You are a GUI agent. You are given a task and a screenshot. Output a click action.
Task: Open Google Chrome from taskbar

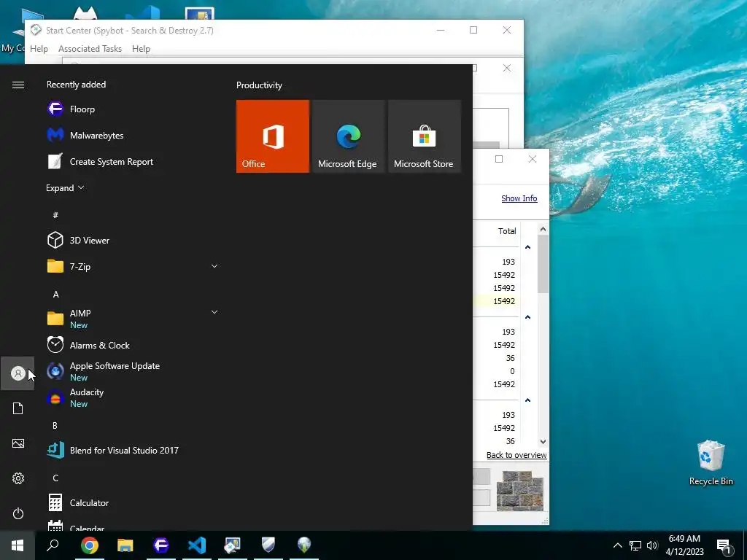[x=89, y=545]
